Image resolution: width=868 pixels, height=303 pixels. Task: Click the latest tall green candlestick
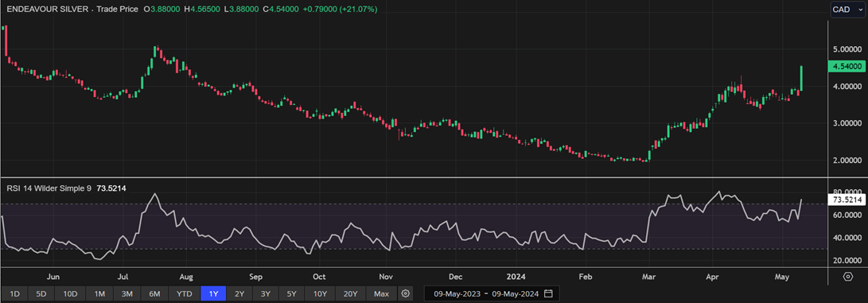[x=801, y=79]
